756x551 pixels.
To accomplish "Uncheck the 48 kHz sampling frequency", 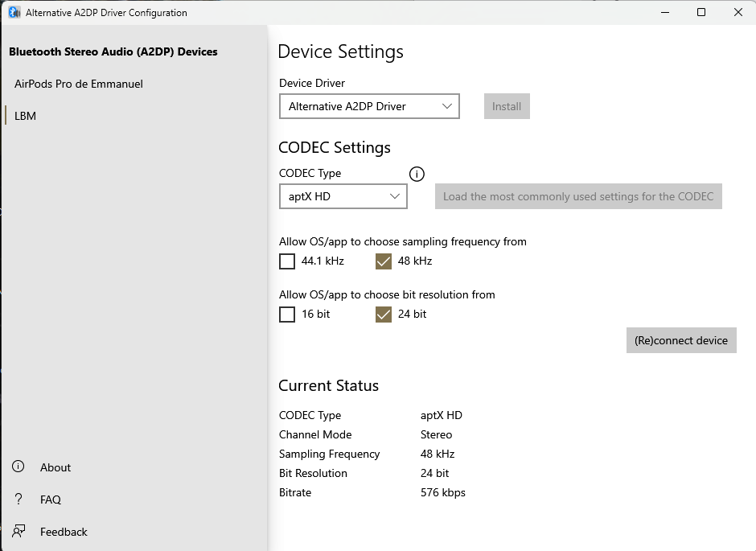I will tap(384, 261).
